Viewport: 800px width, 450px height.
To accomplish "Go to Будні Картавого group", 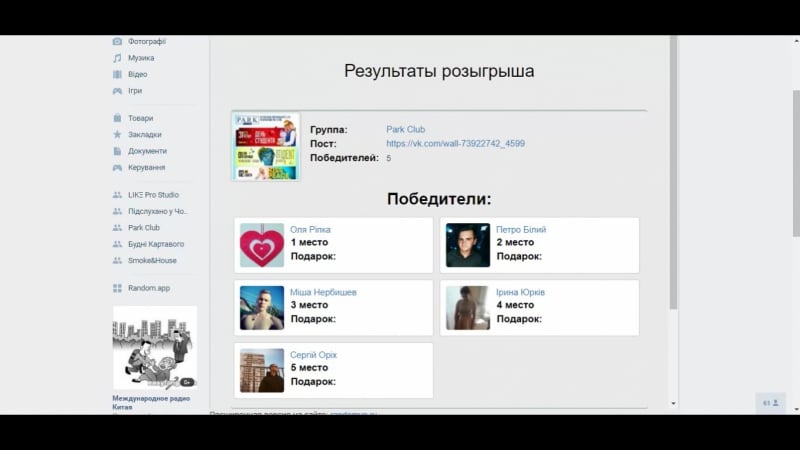I will 156,243.
